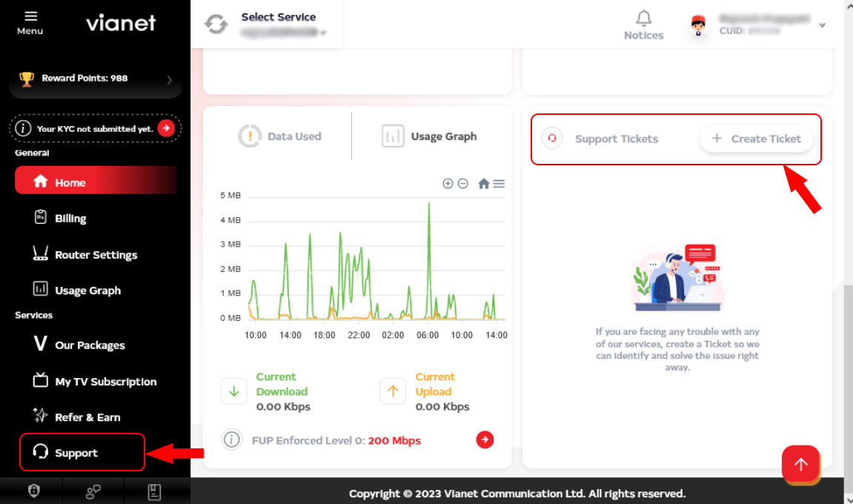Open Billing from the sidebar
This screenshot has width=853, height=504.
(70, 219)
